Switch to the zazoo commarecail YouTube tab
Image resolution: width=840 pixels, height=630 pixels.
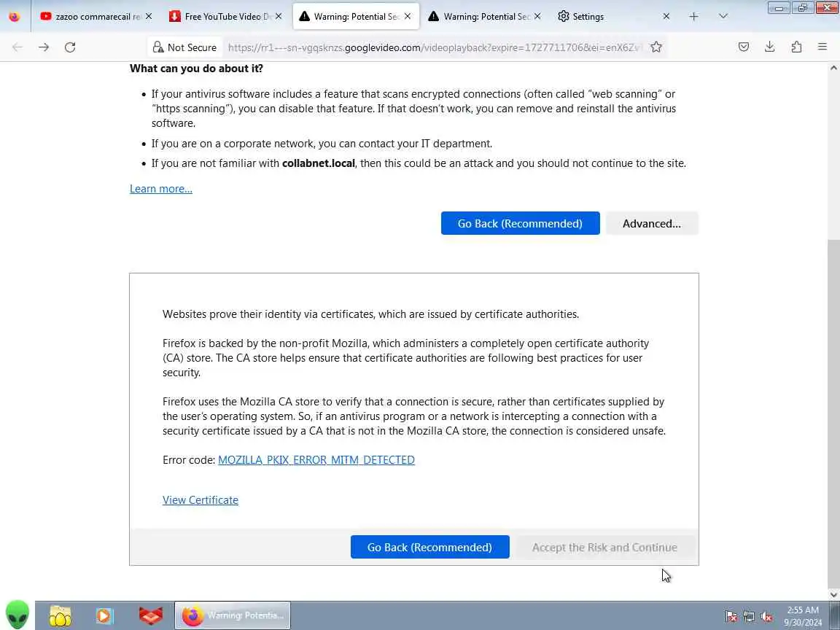[96, 17]
